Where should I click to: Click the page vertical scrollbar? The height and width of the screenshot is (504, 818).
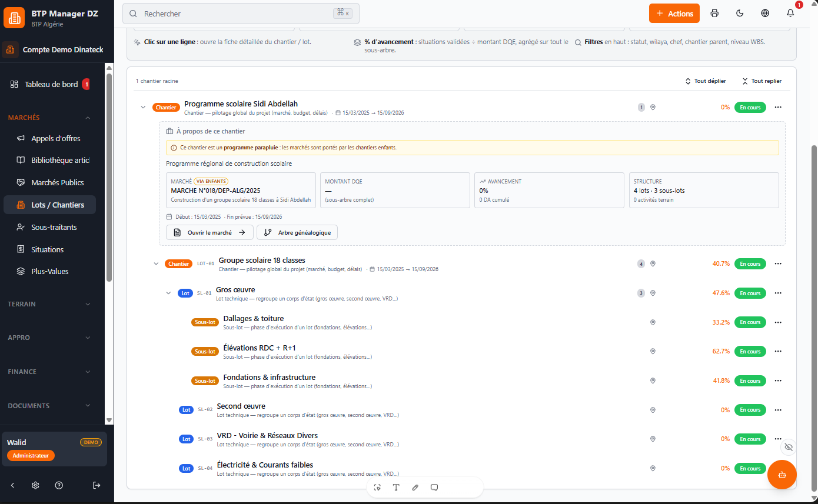point(814,318)
